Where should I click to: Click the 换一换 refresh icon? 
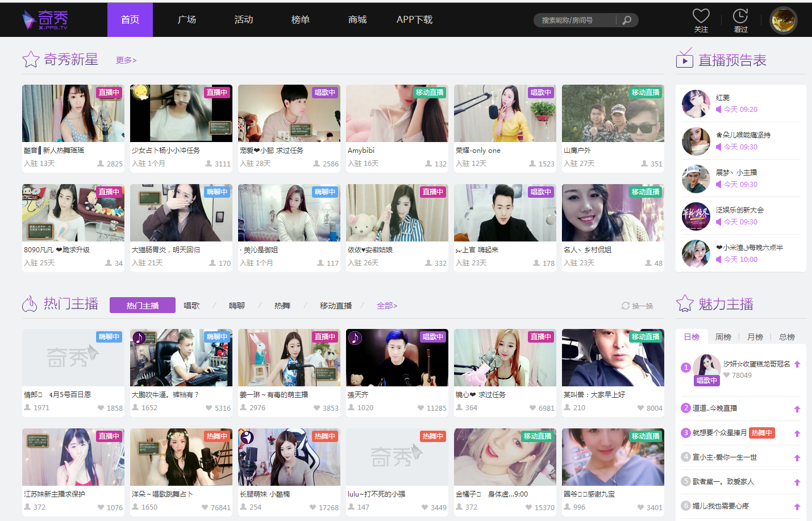pyautogui.click(x=626, y=306)
